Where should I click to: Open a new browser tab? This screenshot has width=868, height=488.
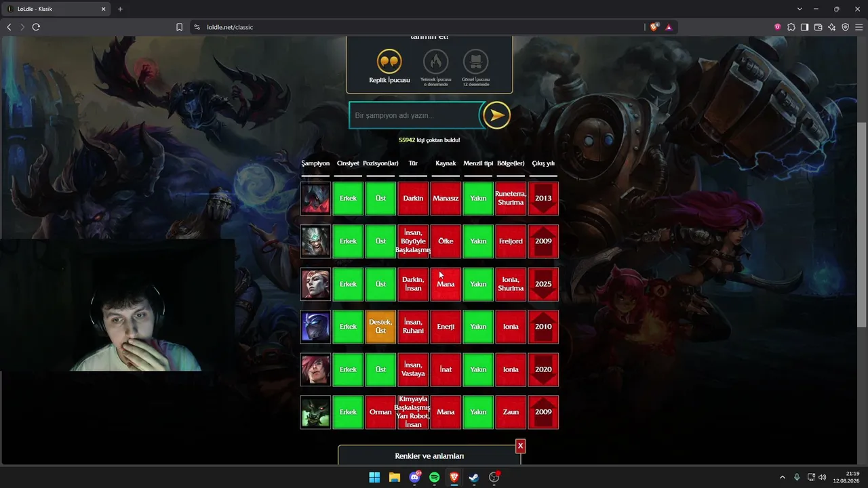(120, 9)
